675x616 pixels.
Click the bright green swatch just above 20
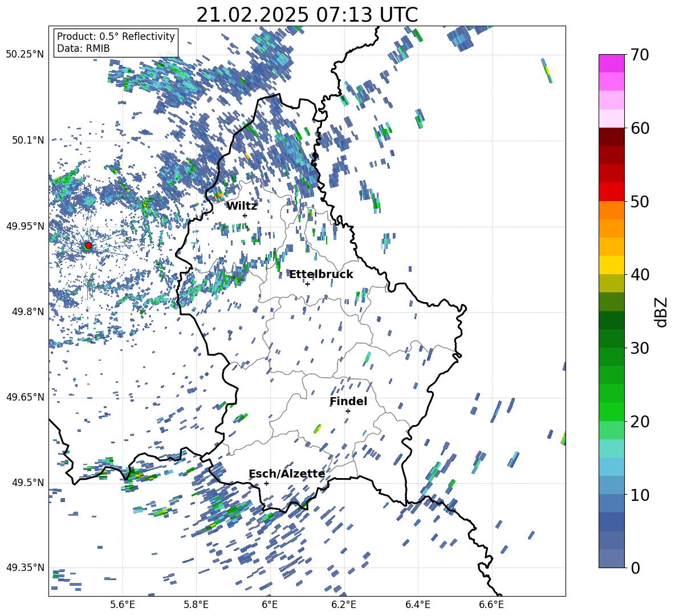(612, 412)
